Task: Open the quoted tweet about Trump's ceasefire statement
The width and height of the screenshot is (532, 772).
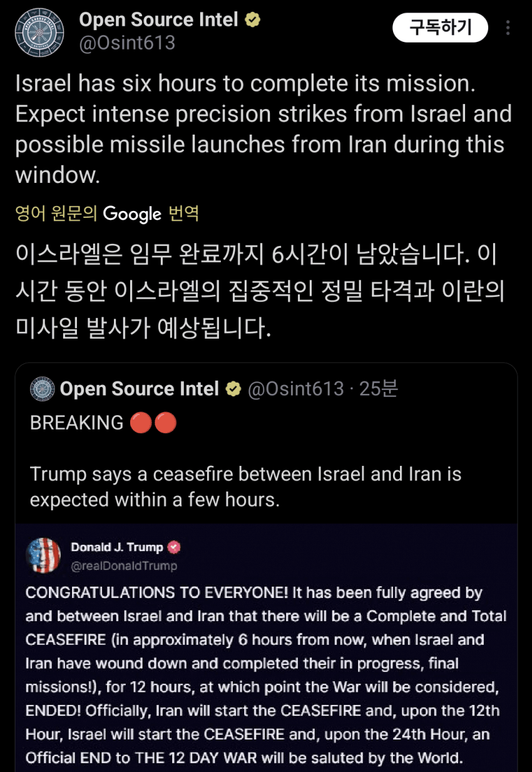Action: click(245, 486)
